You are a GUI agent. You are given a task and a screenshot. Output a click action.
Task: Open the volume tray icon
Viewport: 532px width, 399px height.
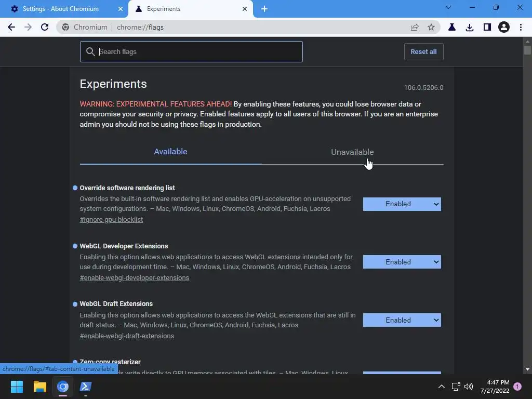(x=469, y=387)
